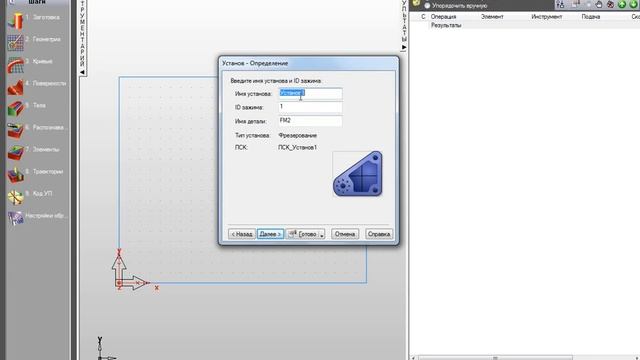
Task: Select the Упорядочить вручную radio button
Action: [427, 6]
